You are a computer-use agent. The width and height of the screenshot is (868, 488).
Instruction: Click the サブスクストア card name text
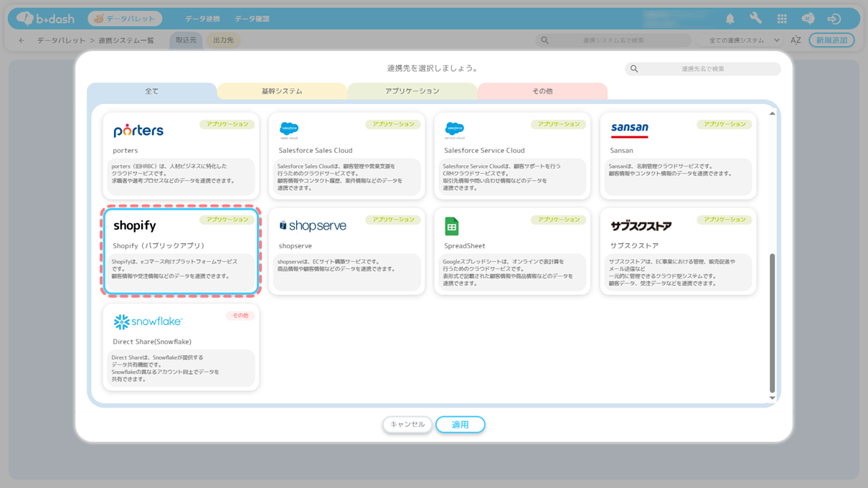(x=634, y=246)
